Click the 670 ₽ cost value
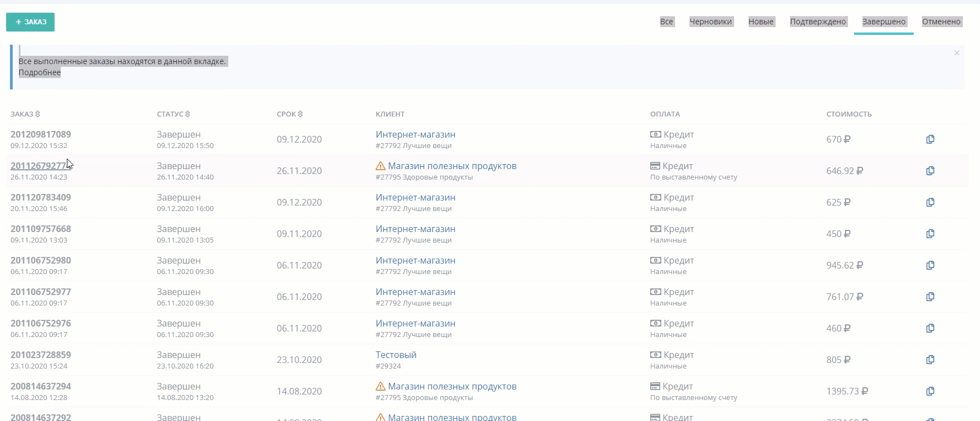Screen dimensions: 980x421 (x=839, y=139)
